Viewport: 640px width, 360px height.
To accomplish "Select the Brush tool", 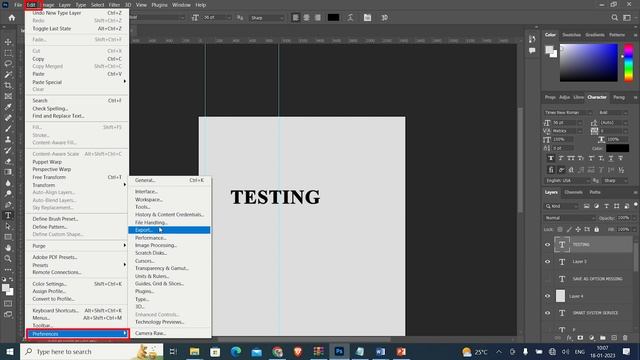I will click(8, 129).
